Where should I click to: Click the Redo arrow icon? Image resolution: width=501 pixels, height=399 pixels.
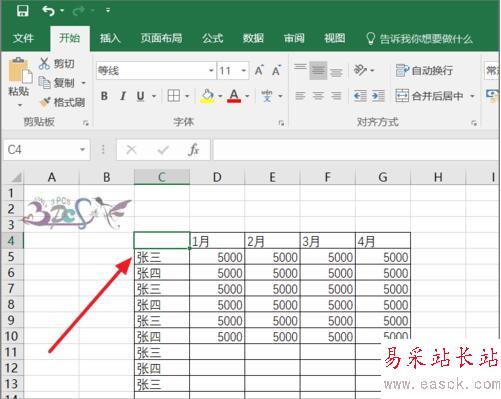79,11
